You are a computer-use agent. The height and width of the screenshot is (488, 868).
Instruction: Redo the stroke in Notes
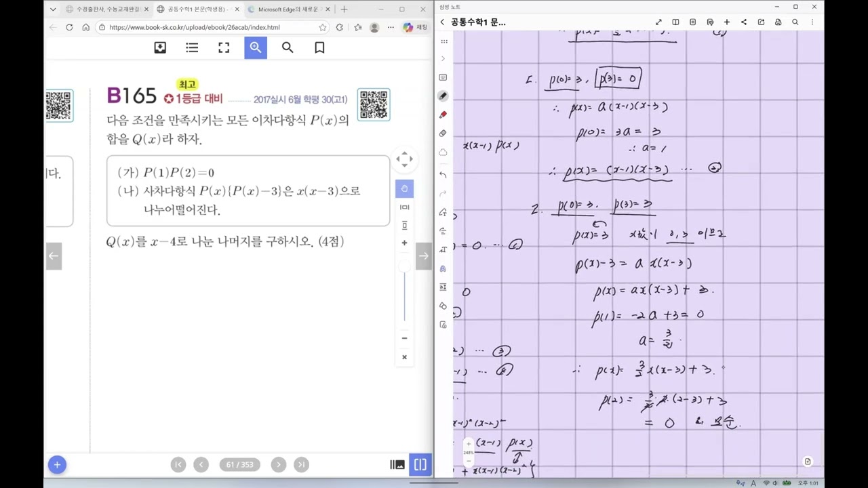(x=443, y=193)
